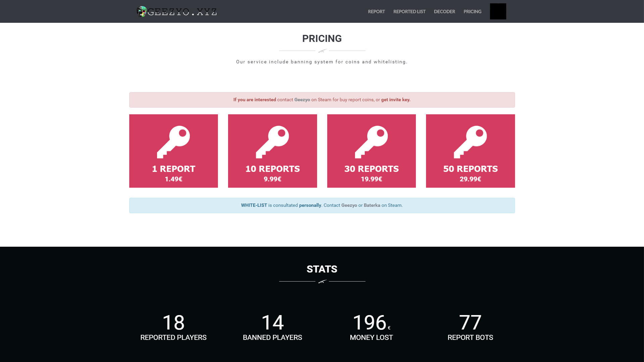This screenshot has height=362, width=644.
Task: Click the skull logo icon in header
Action: [x=142, y=11]
